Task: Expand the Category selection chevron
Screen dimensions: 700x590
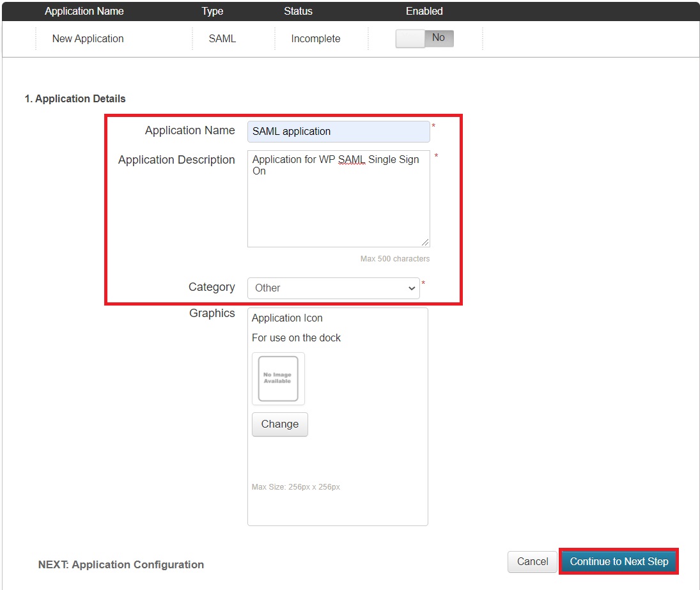Action: [412, 288]
